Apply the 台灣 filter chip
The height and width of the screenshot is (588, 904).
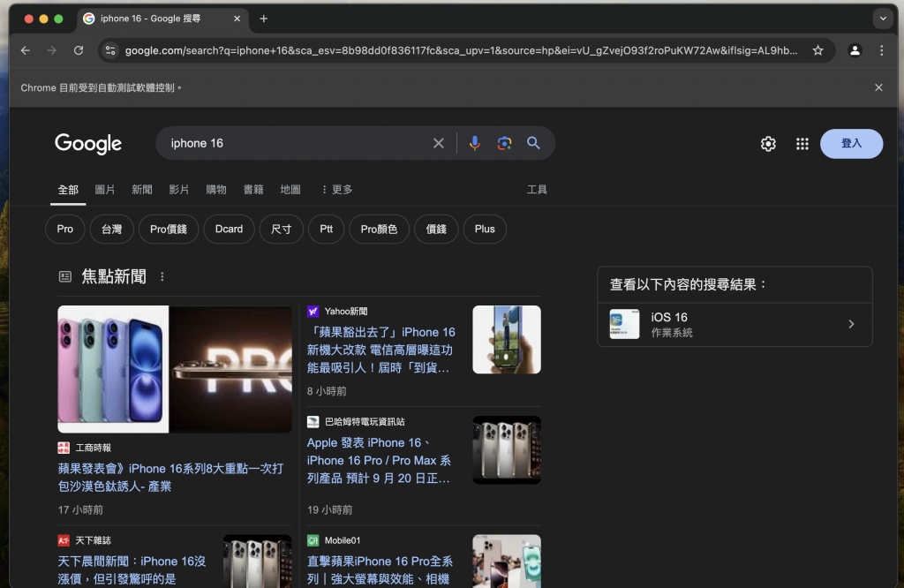pyautogui.click(x=112, y=229)
